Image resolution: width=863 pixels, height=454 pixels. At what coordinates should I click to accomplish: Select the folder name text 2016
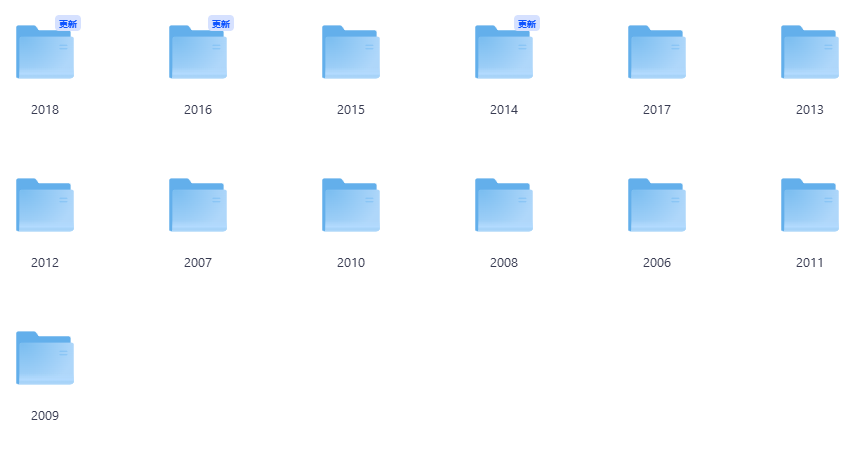click(x=198, y=110)
